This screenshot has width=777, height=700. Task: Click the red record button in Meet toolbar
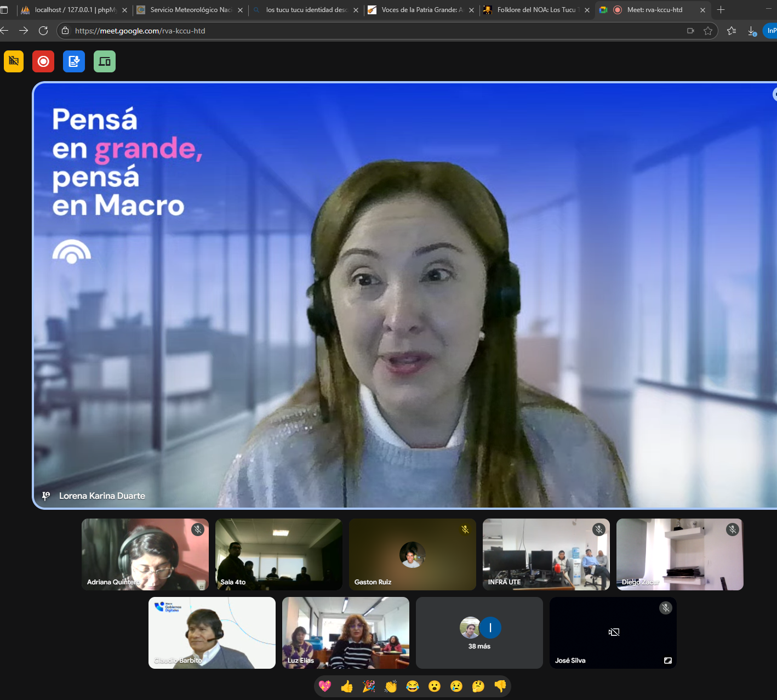point(43,61)
